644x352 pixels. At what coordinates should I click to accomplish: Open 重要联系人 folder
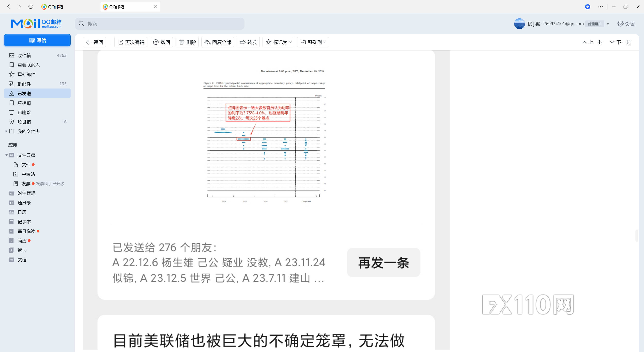point(37,65)
